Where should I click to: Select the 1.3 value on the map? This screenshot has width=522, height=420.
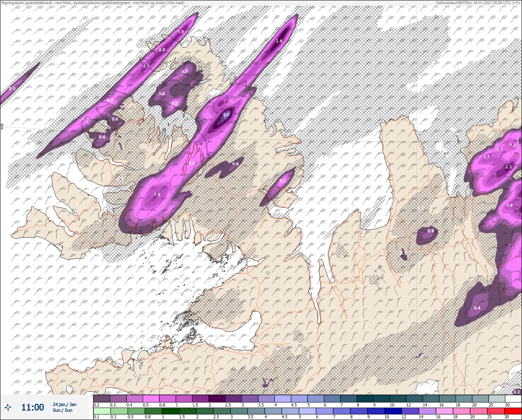[x=487, y=157]
